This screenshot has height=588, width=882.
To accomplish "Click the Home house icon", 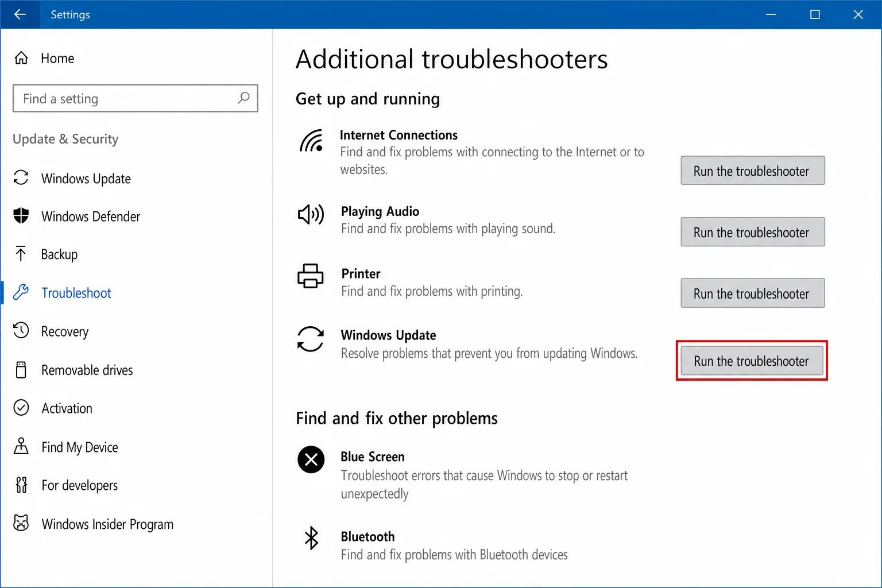I will coord(21,58).
